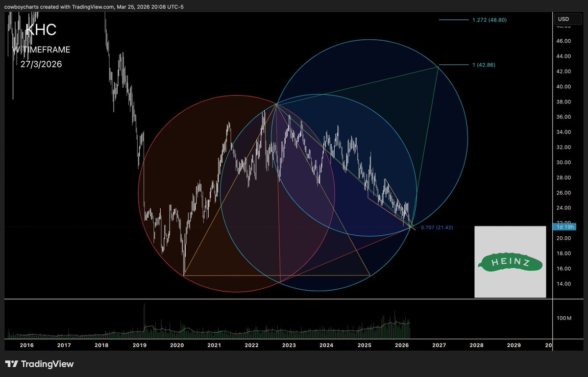
Task: Select the 1.272 (48.80) Fibonacci label
Action: point(489,20)
